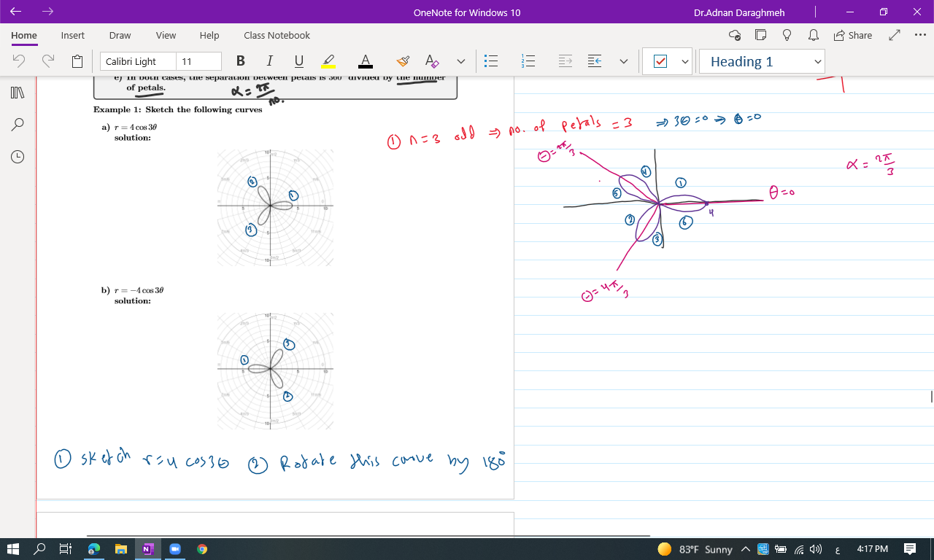The width and height of the screenshot is (934, 560).
Task: Apply yellow highlight color
Action: pyautogui.click(x=328, y=61)
